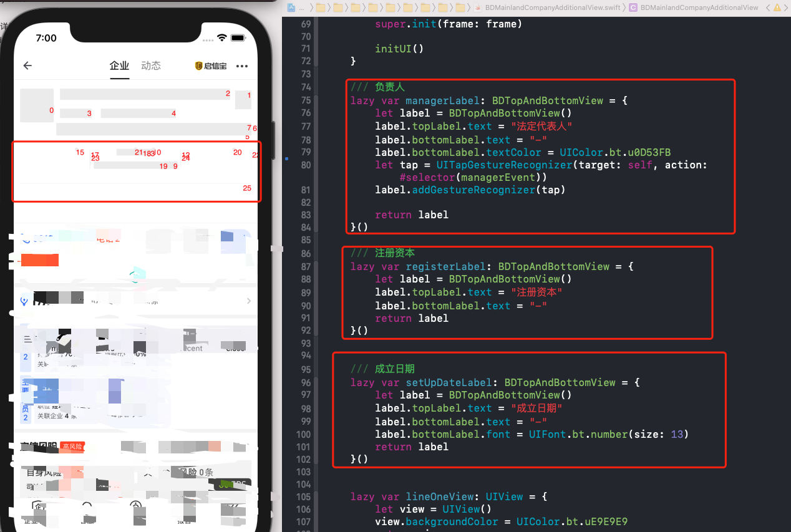This screenshot has height=532, width=791.
Task: Click 'UIFont.bt.number(size: 13)' on line 100
Action: 609,434
